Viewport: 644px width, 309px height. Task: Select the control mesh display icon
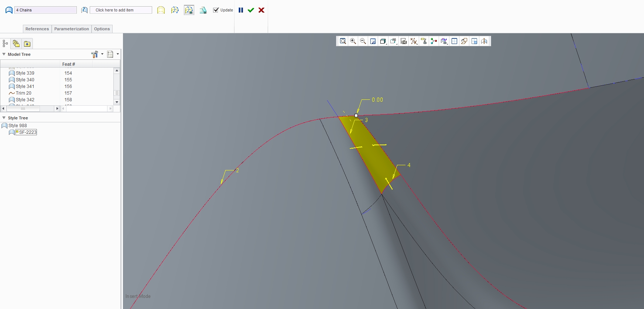tap(175, 10)
